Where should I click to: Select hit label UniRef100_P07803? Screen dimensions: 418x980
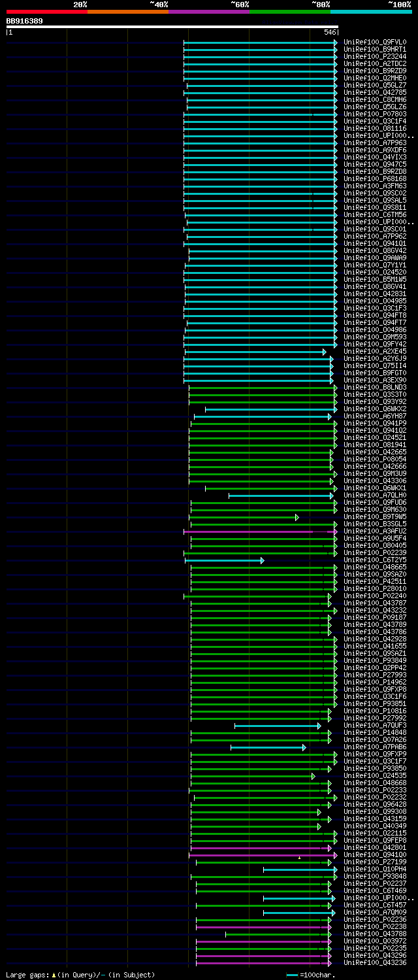[x=375, y=114]
